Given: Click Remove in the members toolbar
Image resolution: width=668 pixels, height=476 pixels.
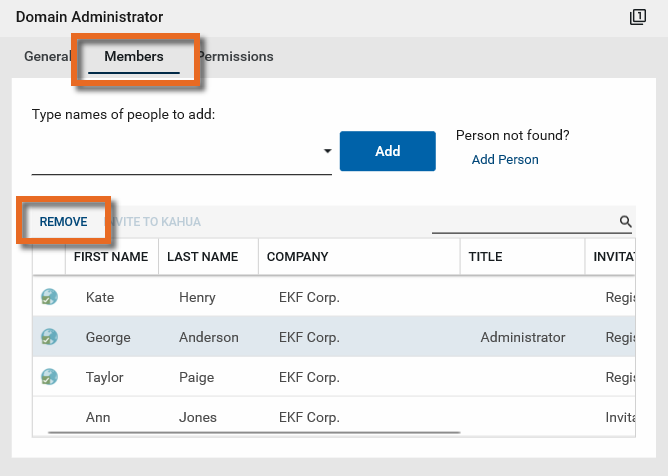Looking at the screenshot, I should [x=64, y=222].
